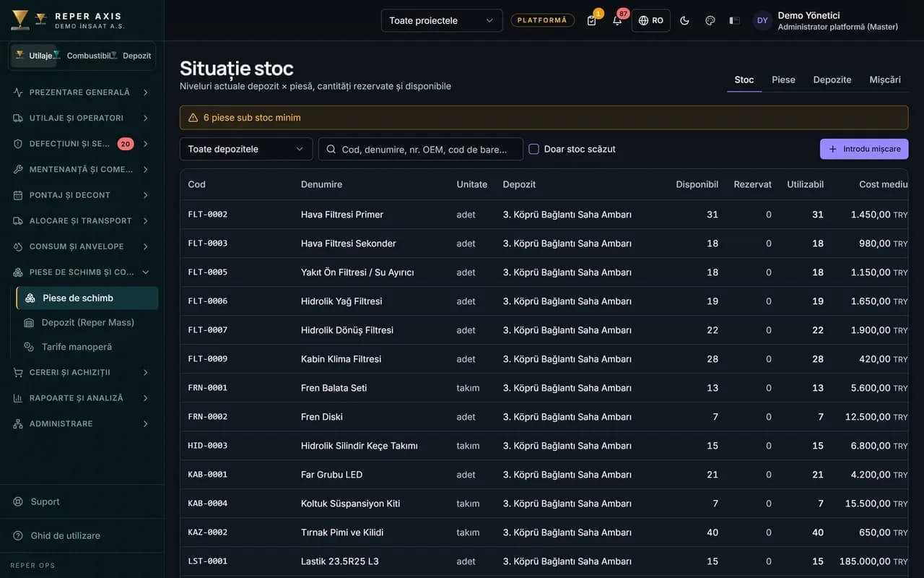Click the Mentenanță wrench icon

pos(18,169)
